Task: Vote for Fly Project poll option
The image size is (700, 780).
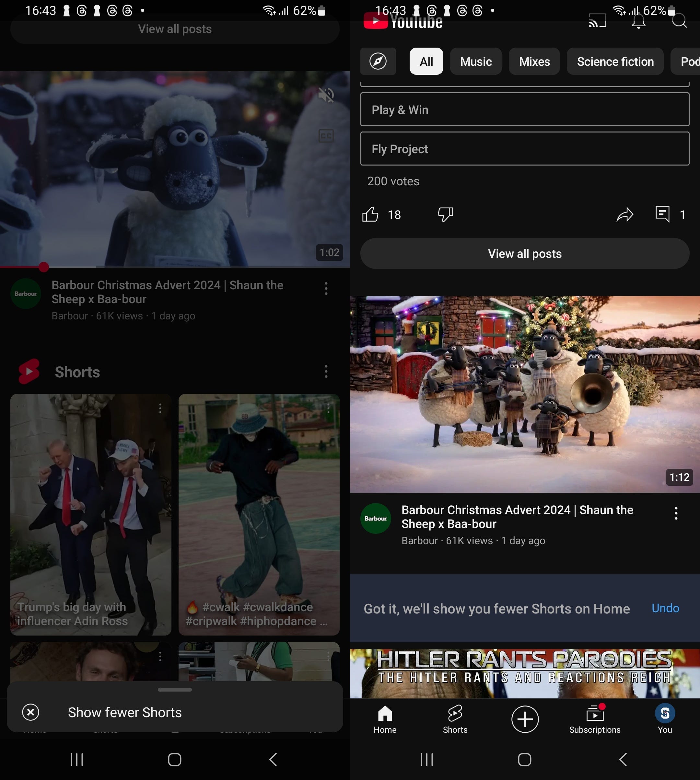Action: 525,149
